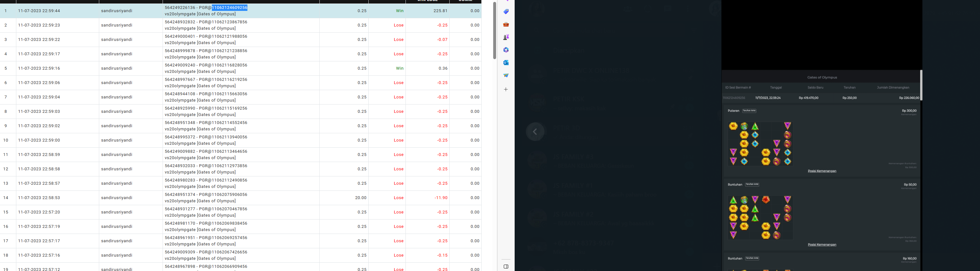Click the Gates of Olympus panel scrollbar
This screenshot has height=271, width=980.
(921, 85)
